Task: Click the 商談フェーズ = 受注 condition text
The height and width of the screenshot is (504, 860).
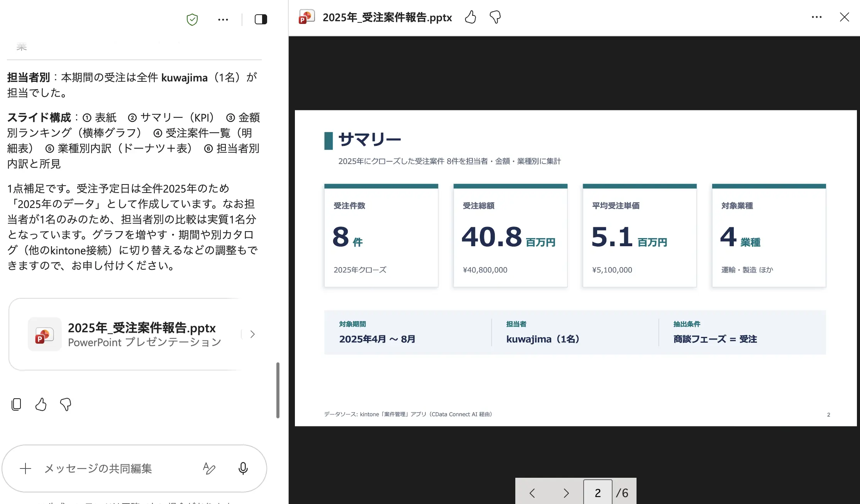Action: pos(715,339)
